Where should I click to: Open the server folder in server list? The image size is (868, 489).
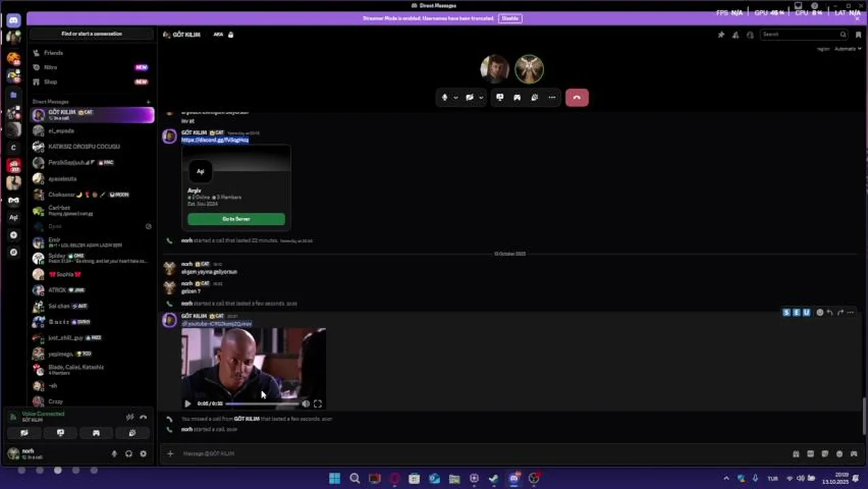coord(13,95)
